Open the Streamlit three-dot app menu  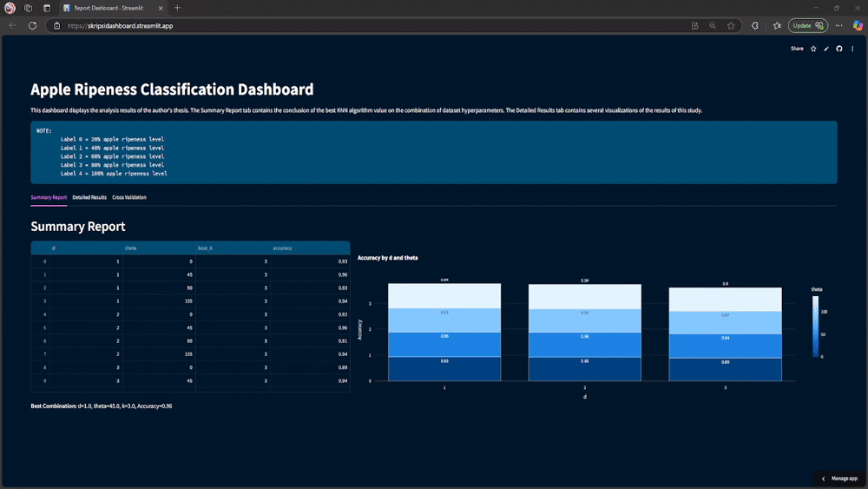coord(852,49)
